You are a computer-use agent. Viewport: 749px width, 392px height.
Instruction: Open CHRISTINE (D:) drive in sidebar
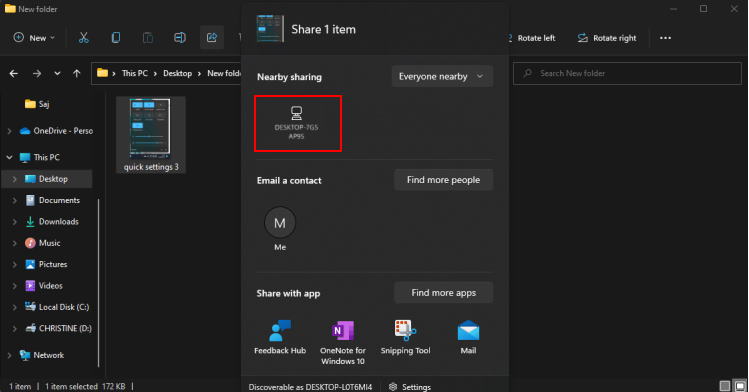tap(58, 328)
